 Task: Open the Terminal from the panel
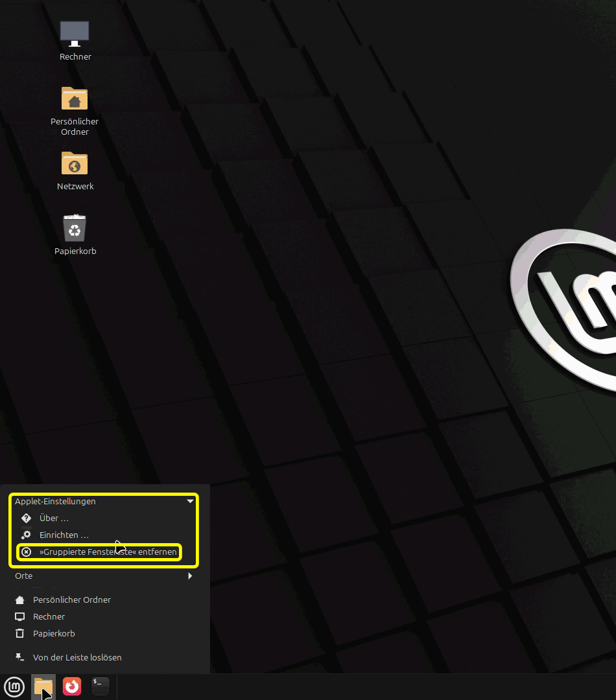pos(101,686)
